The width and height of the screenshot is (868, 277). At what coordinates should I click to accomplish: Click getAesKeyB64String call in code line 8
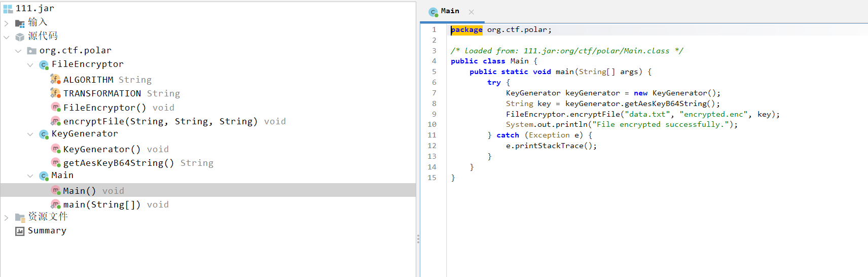coord(667,103)
